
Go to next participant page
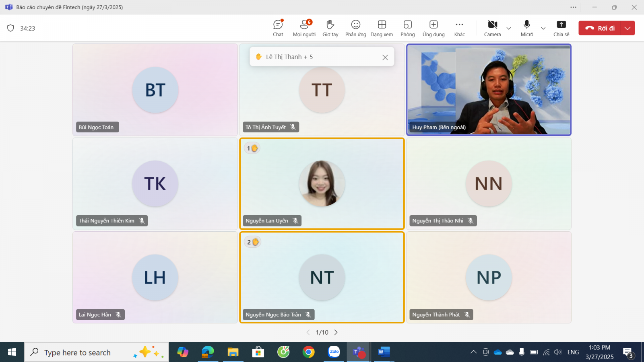[336, 332]
